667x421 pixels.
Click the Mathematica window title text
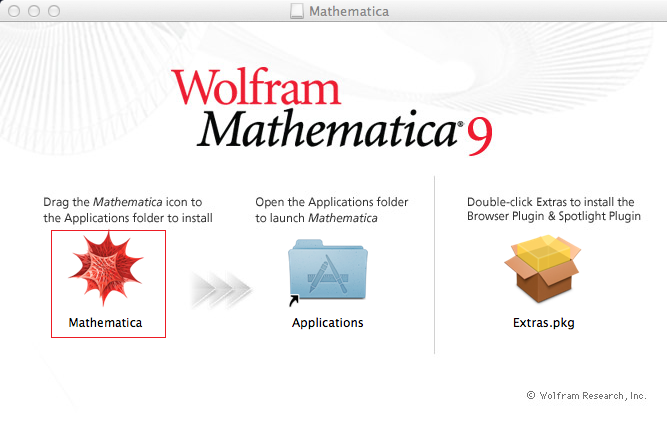click(349, 11)
